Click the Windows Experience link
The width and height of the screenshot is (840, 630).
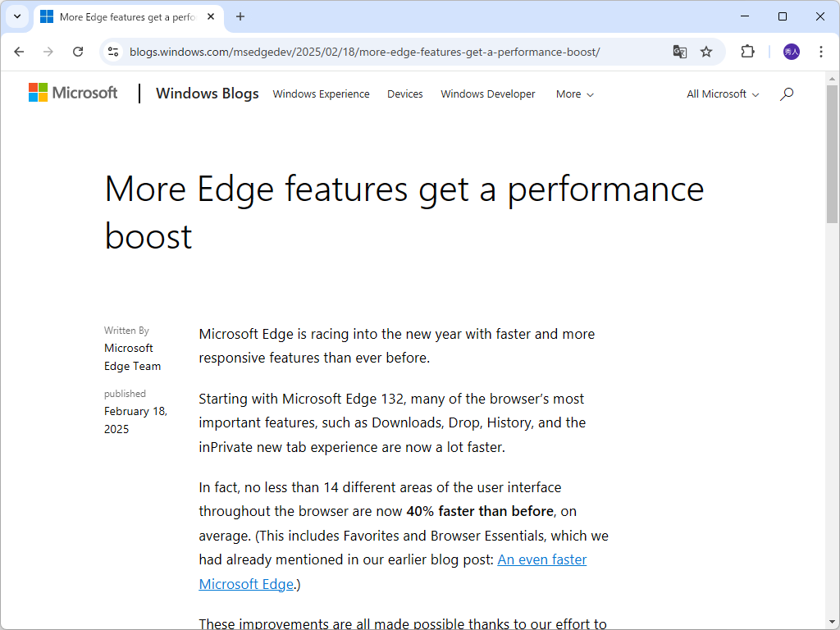[x=321, y=94]
